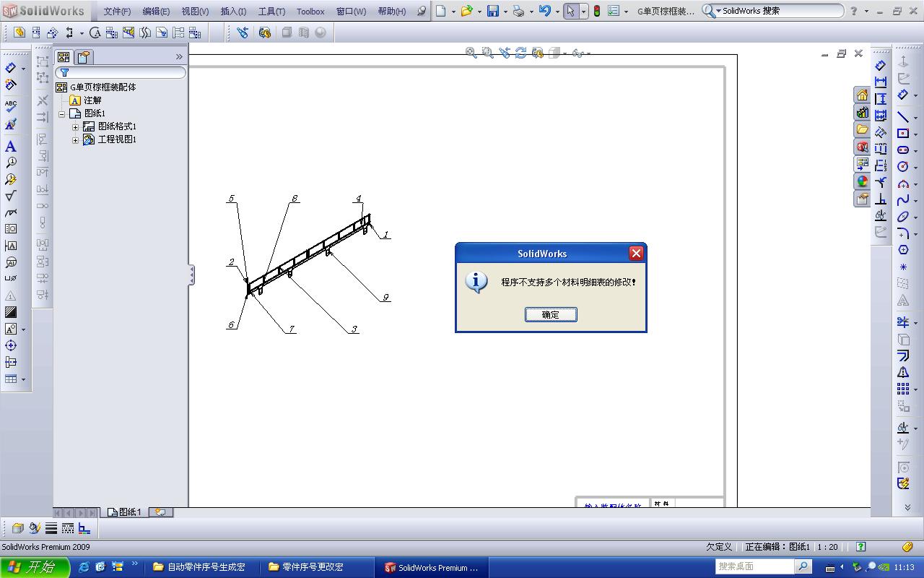The image size is (924, 578).
Task: Click the feature tree filter field
Action: (x=121, y=72)
